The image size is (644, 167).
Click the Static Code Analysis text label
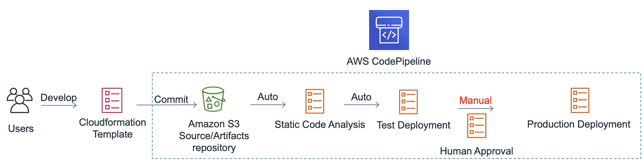[320, 124]
